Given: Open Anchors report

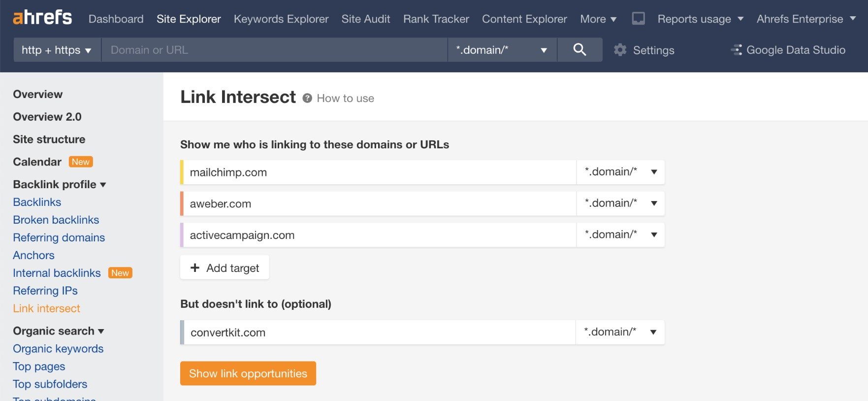Looking at the screenshot, I should tap(33, 255).
